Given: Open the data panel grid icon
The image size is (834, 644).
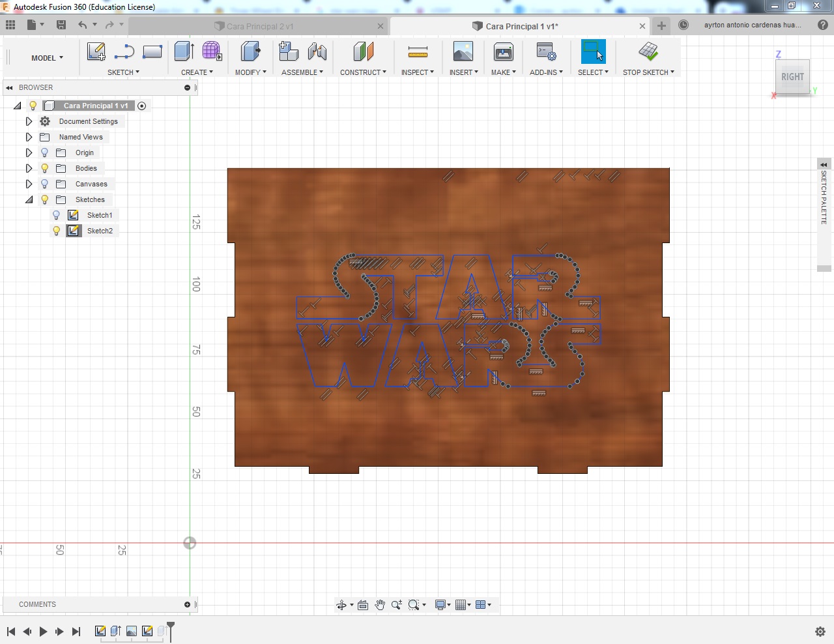Looking at the screenshot, I should [x=10, y=25].
